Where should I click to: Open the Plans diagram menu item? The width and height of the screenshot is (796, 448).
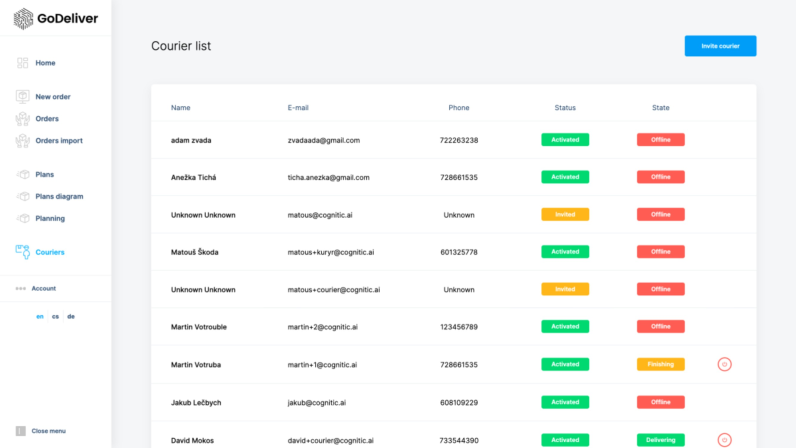pos(59,197)
